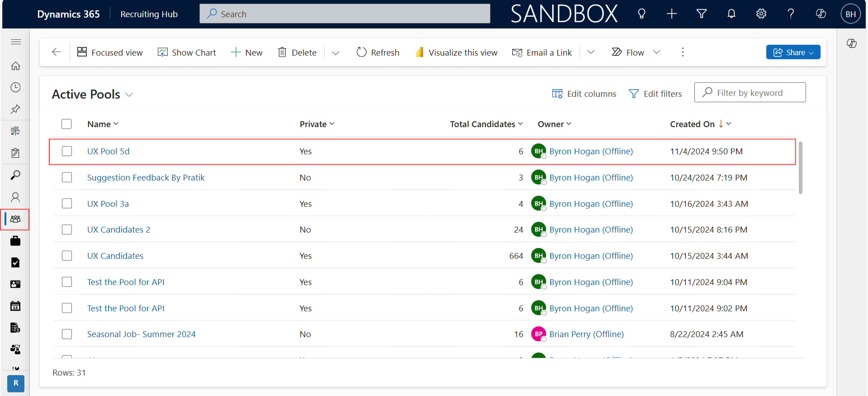Screen dimensions: 868x396
Task: Toggle select all rows checkbox
Action: click(66, 124)
